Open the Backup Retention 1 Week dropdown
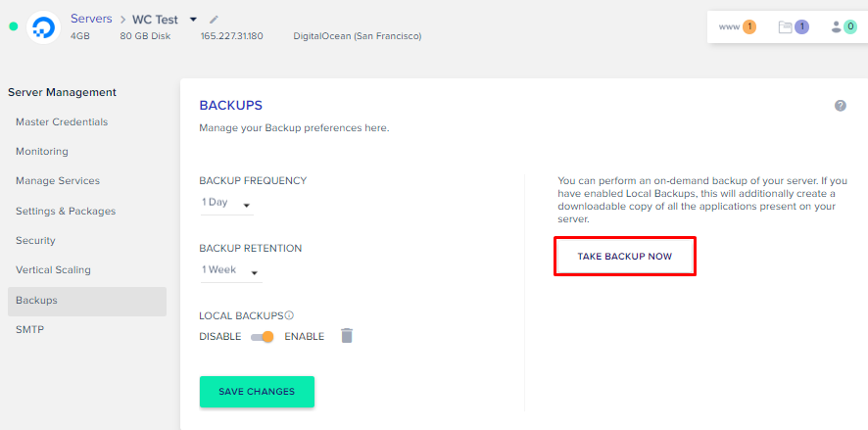Screen dimensions: 868x430 (x=231, y=271)
